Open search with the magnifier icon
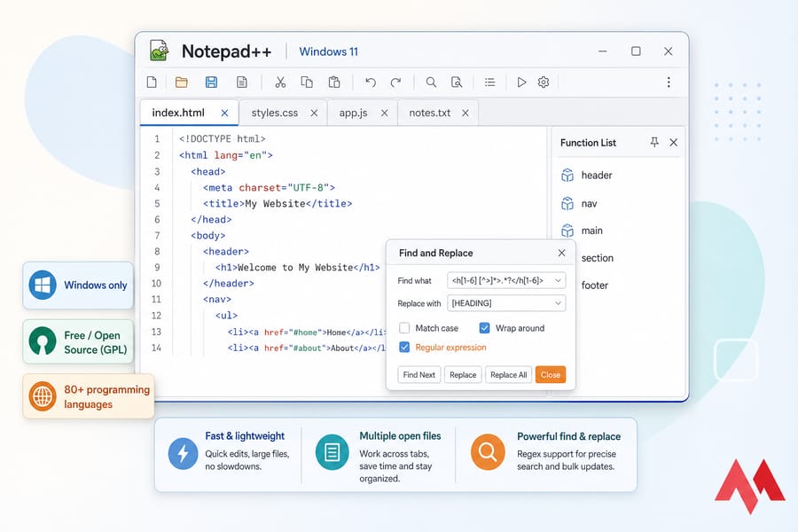The height and width of the screenshot is (532, 798). point(431,82)
